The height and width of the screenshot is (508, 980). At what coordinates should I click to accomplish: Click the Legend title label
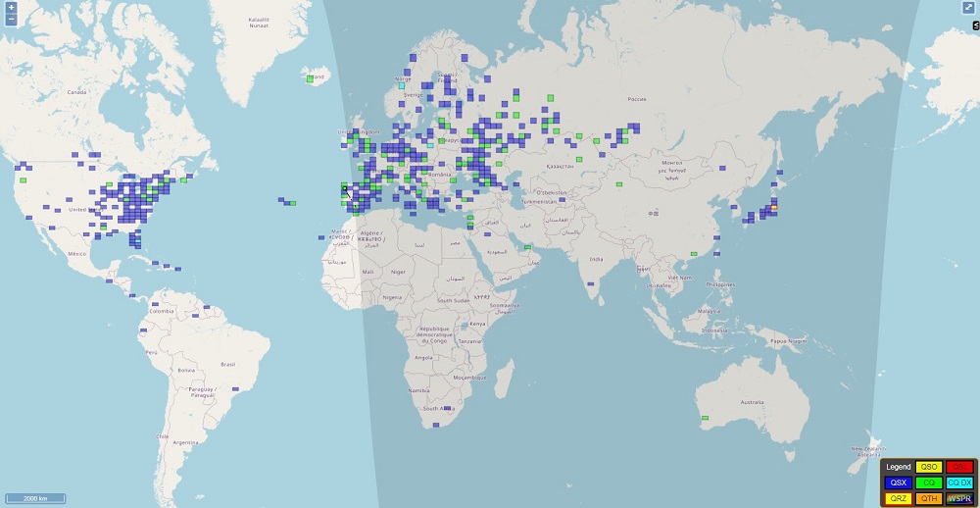(x=899, y=467)
